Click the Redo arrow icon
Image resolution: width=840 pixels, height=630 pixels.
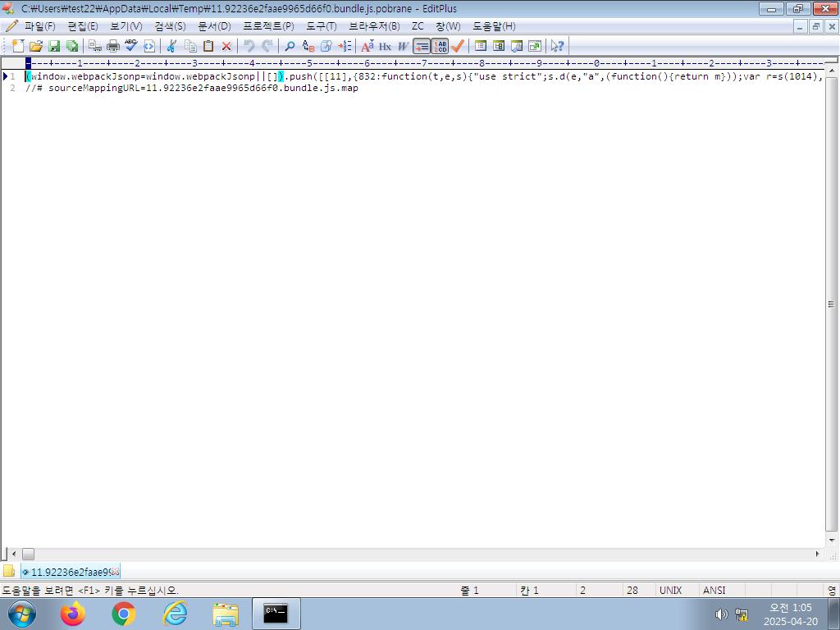[267, 46]
